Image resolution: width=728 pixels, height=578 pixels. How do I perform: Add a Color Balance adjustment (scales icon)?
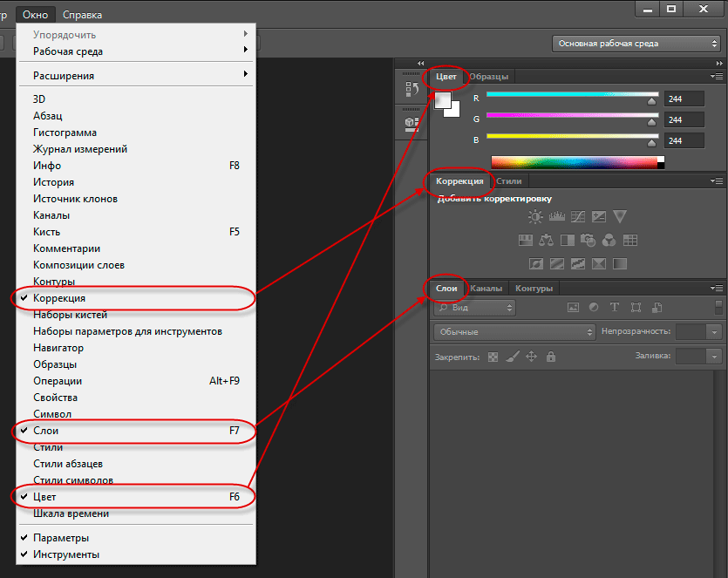546,240
